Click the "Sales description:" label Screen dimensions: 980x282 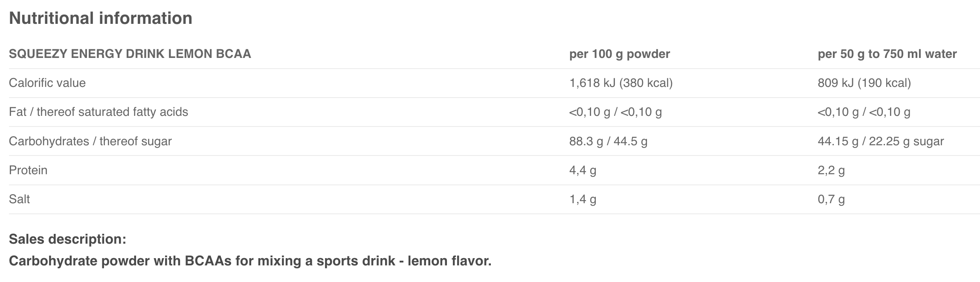click(67, 239)
